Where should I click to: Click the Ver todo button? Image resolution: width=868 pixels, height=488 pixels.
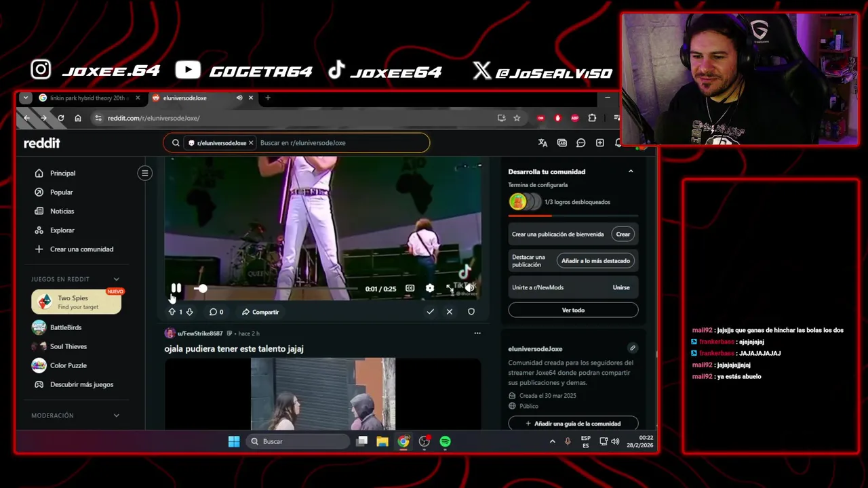coord(573,310)
